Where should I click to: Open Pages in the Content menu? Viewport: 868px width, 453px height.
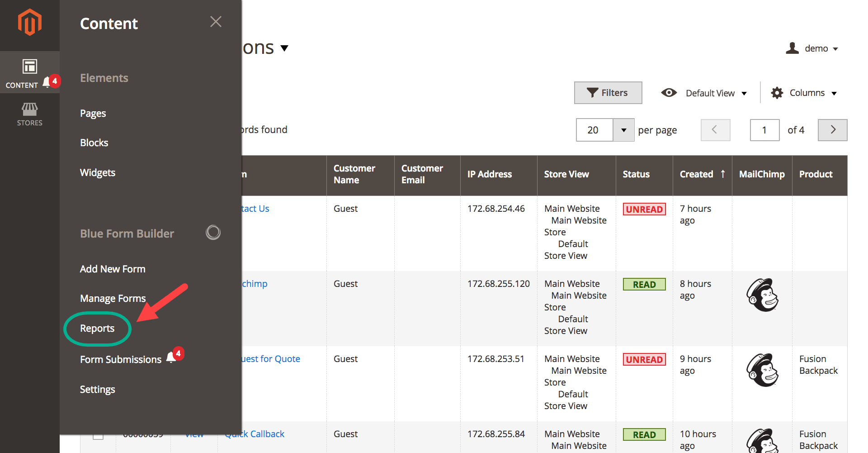tap(93, 113)
